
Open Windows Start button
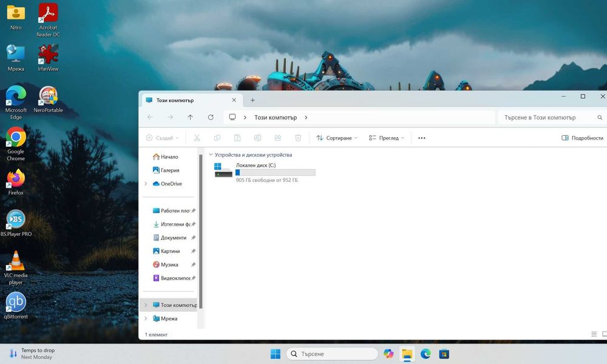pyautogui.click(x=275, y=354)
